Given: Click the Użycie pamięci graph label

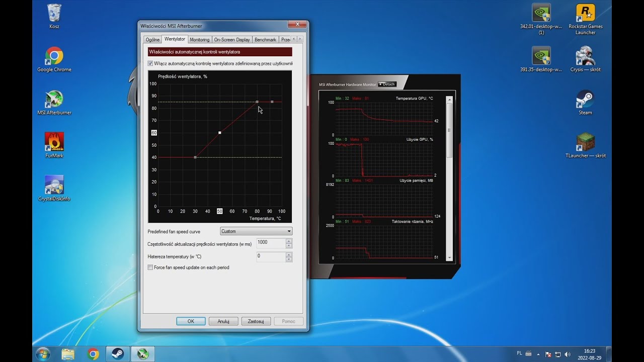Looking at the screenshot, I should 417,180.
